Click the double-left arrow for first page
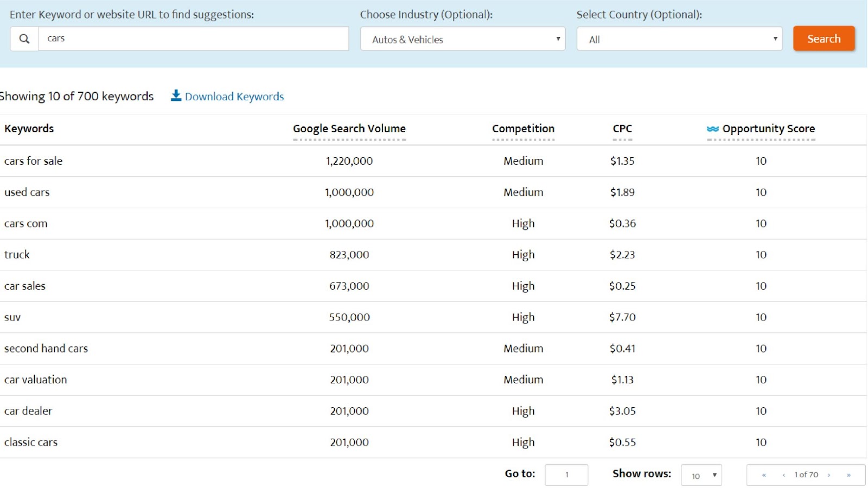This screenshot has height=488, width=868. click(x=764, y=474)
